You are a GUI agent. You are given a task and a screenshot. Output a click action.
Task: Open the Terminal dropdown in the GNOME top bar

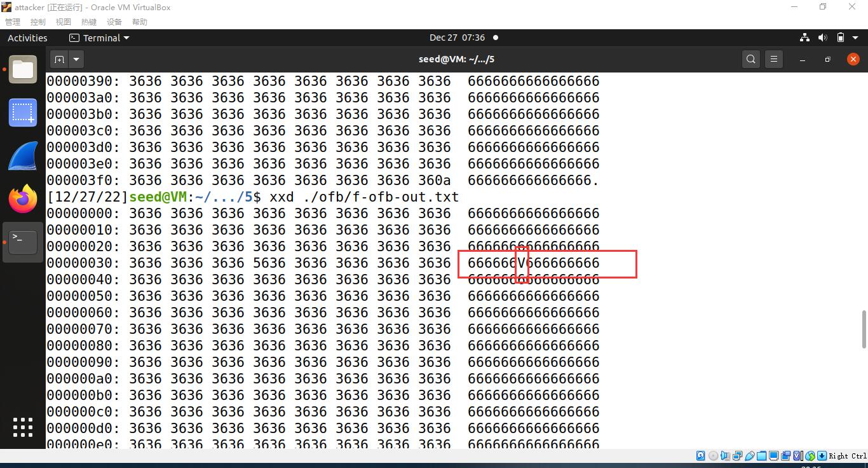99,38
